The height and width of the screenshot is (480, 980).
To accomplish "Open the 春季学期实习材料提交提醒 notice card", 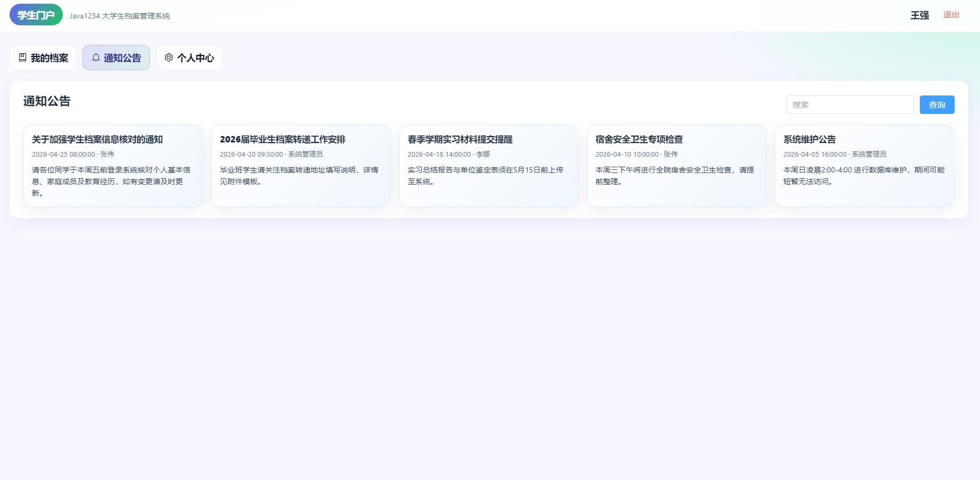I will click(x=489, y=166).
